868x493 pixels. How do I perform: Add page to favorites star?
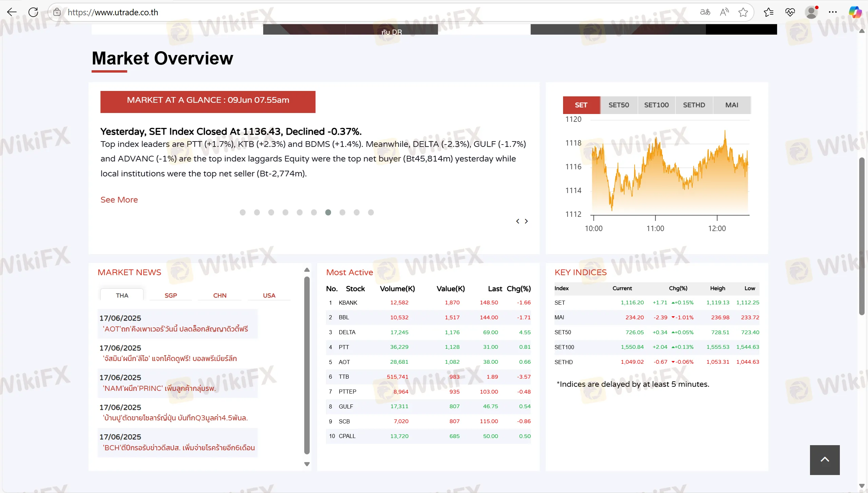tap(743, 12)
